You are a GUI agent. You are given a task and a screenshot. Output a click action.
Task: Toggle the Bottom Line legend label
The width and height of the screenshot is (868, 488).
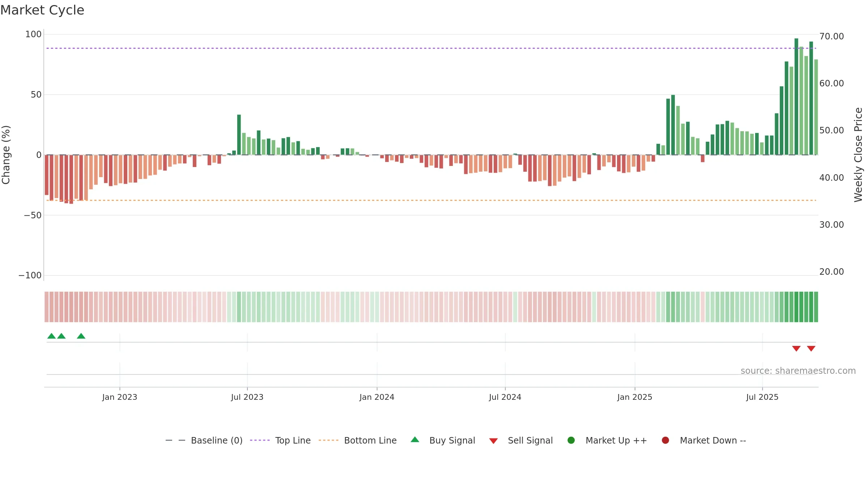tap(370, 441)
